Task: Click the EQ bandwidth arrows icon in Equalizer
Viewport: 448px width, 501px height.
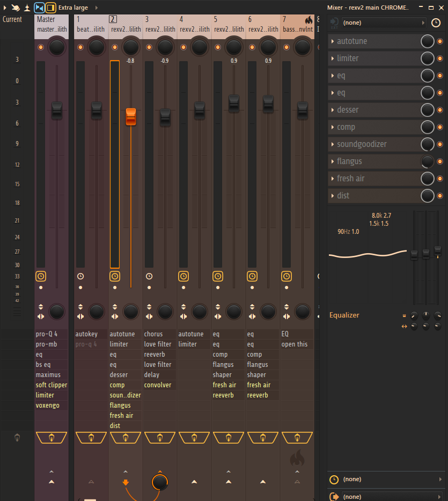Action: tap(404, 326)
